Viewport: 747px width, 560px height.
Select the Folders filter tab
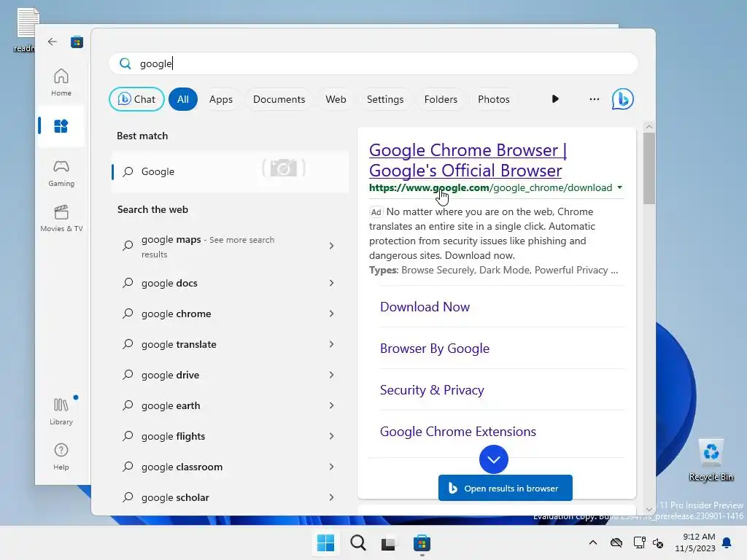(x=441, y=99)
